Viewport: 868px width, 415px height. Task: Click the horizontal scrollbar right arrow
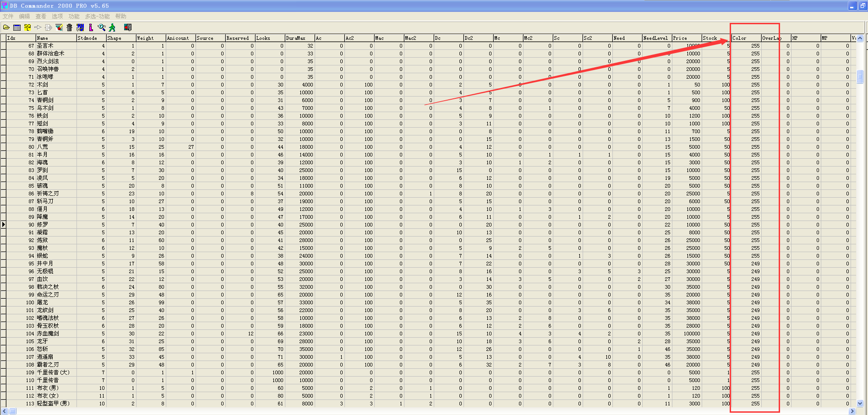click(852, 411)
